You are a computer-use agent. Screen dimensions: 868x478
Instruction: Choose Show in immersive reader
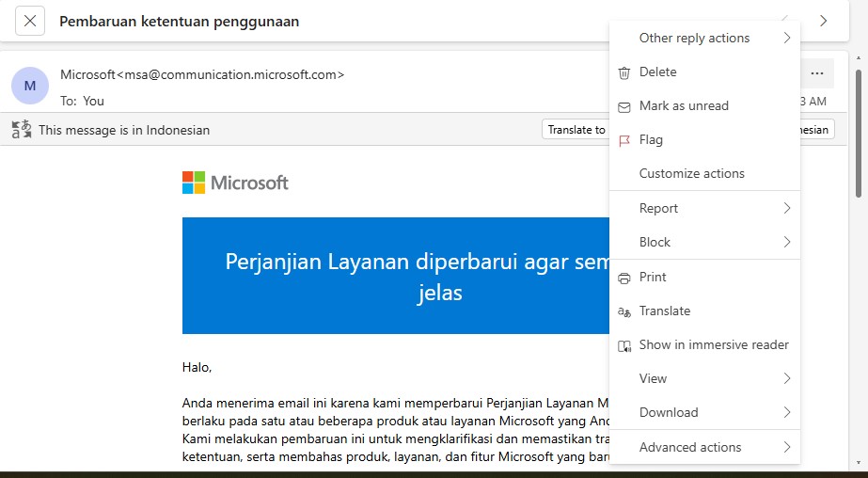tap(713, 344)
